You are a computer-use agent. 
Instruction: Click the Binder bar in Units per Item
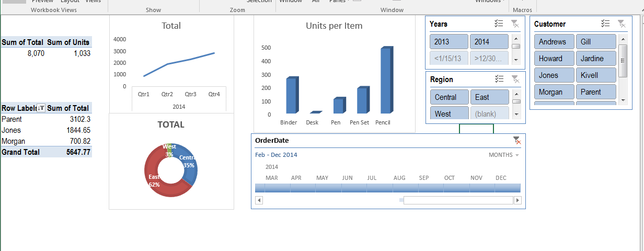point(292,95)
